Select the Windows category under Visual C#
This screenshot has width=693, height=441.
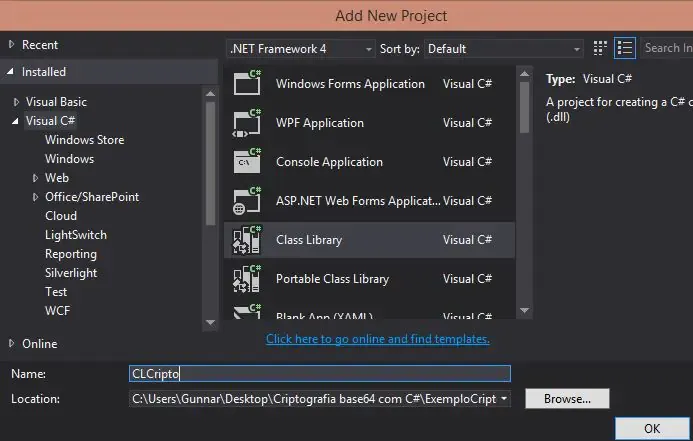tap(69, 159)
